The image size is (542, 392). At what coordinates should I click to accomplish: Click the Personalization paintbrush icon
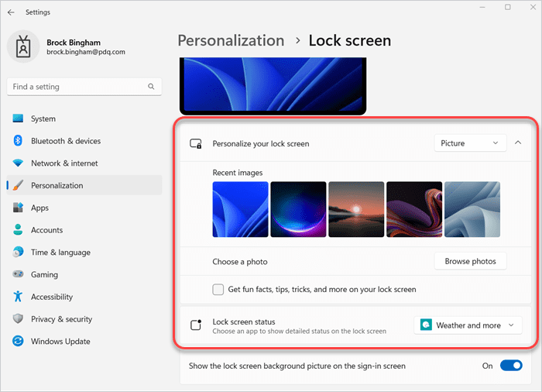[x=18, y=185]
